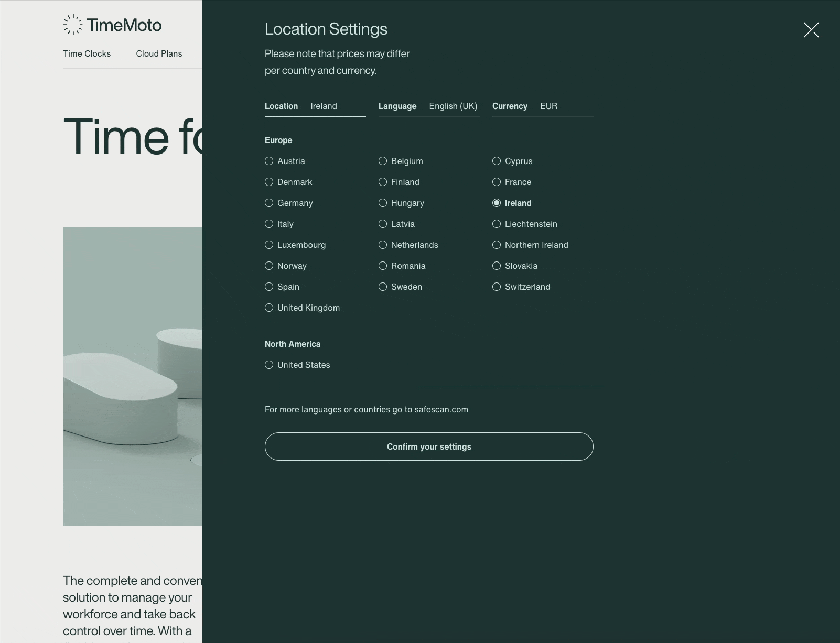Open the Location tab showing Ireland

click(x=315, y=106)
